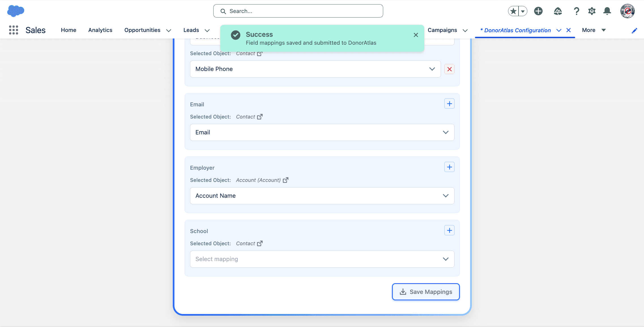Open Contact object via external link icon
This screenshot has height=327, width=644.
pyautogui.click(x=260, y=116)
